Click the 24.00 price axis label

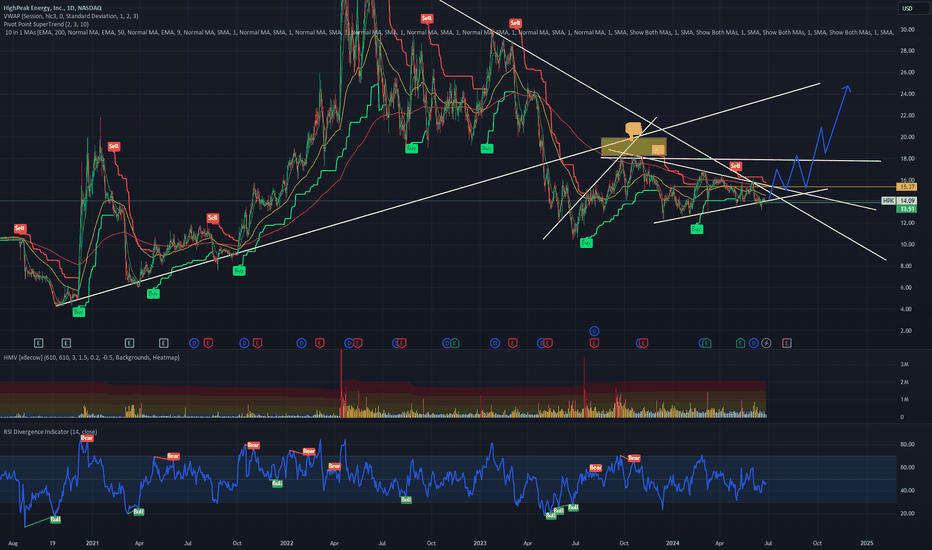pyautogui.click(x=907, y=94)
